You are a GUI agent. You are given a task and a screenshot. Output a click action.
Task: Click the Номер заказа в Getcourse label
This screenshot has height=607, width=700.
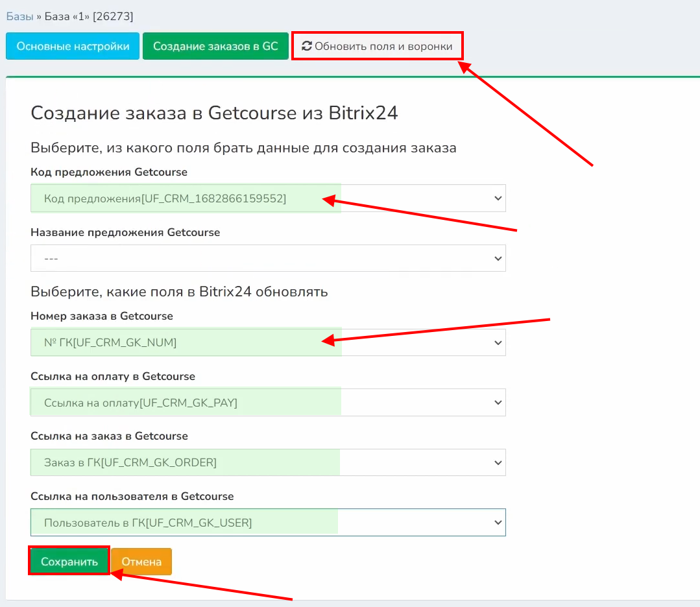[x=102, y=316]
